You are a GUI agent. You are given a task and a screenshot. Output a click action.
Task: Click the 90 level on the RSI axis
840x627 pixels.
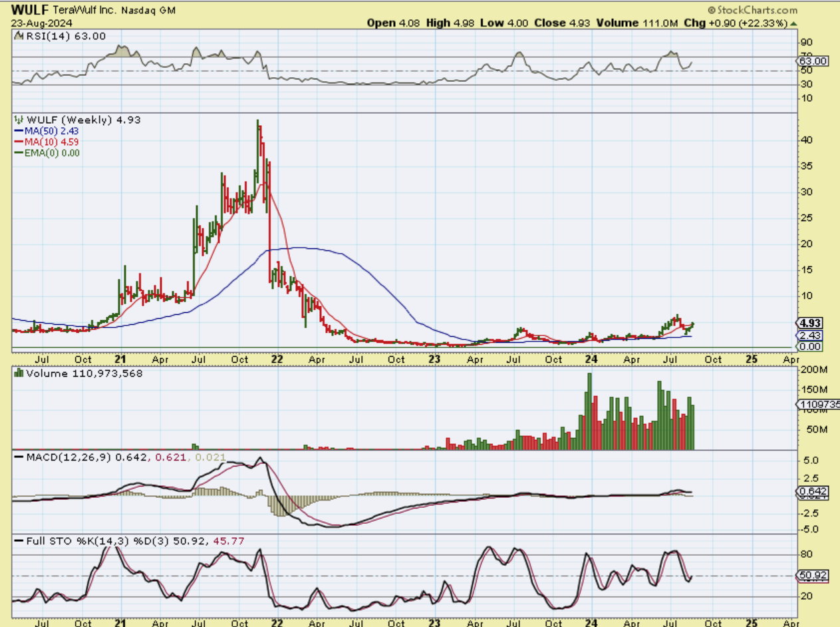click(x=806, y=41)
